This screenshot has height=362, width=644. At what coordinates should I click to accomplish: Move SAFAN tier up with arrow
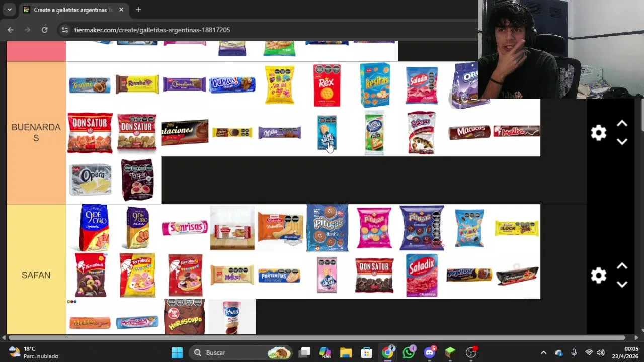coord(622,266)
